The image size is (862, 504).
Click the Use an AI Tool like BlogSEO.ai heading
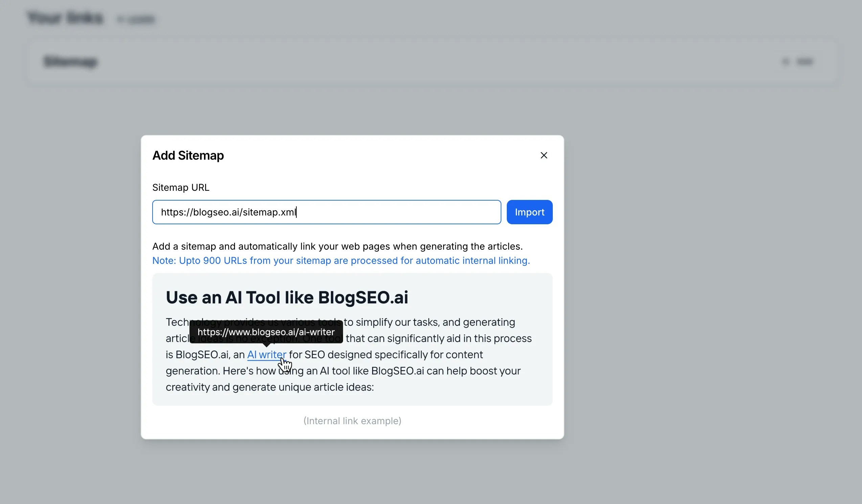287,297
